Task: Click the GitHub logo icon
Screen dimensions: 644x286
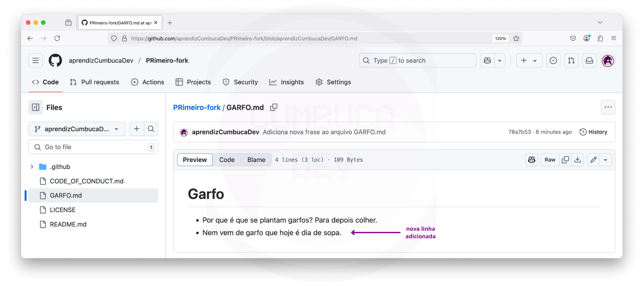Action: click(x=55, y=60)
